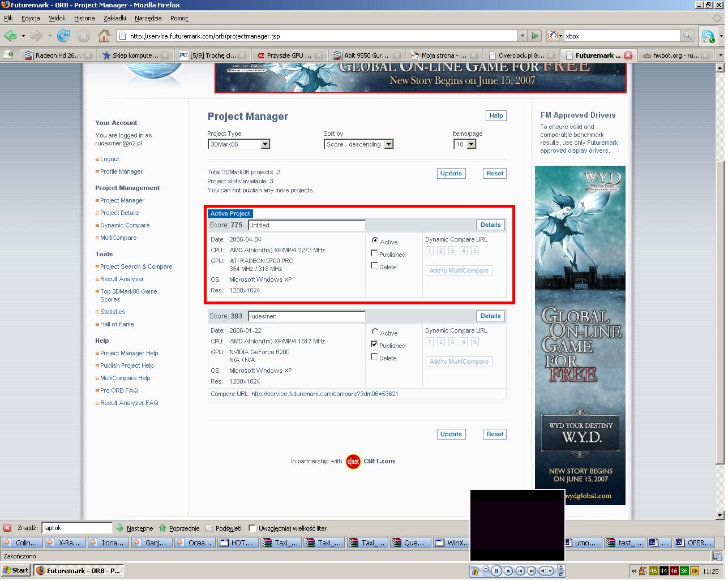Go back with the green Back arrow

tap(10, 36)
